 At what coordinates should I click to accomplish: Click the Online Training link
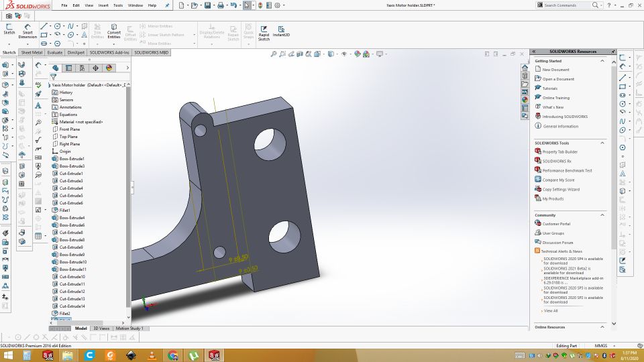click(555, 98)
